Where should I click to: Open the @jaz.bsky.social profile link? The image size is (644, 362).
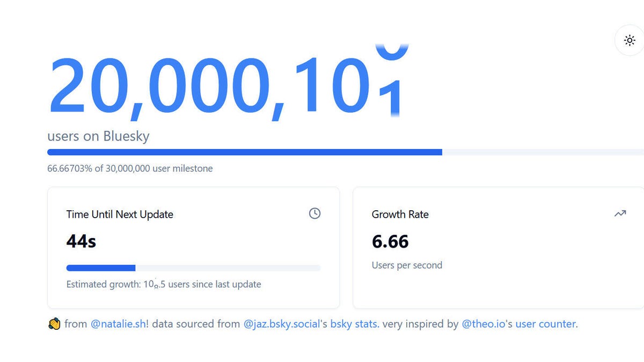coord(282,324)
